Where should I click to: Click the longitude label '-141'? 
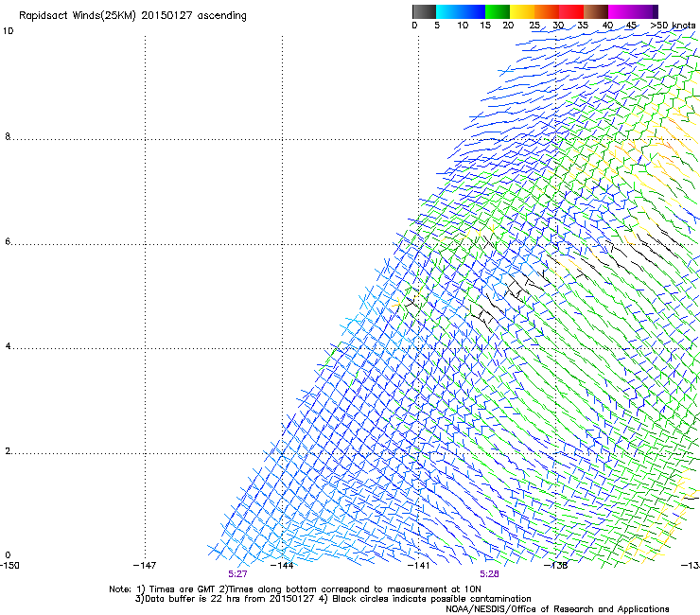click(419, 565)
